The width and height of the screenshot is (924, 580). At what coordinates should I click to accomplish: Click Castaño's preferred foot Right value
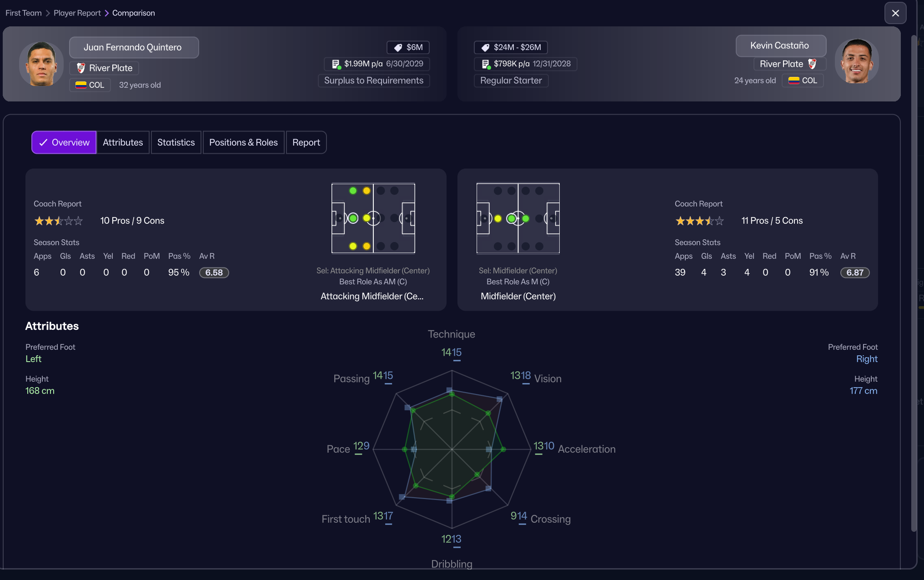867,359
